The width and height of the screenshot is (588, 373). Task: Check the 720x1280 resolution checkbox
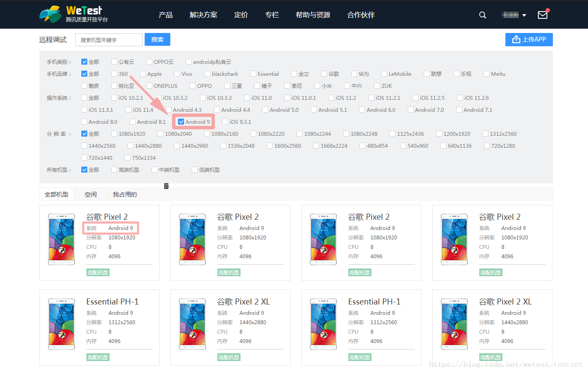(487, 146)
